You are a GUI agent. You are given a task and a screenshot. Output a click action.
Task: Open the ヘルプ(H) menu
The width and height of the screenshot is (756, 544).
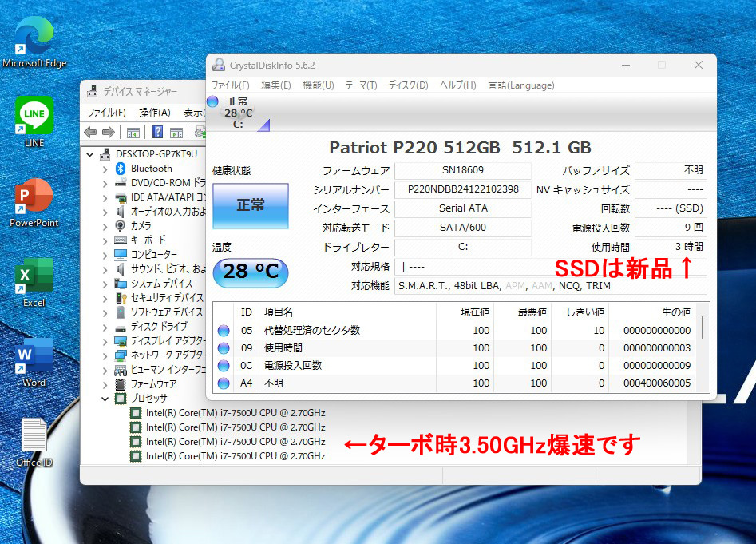point(458,85)
